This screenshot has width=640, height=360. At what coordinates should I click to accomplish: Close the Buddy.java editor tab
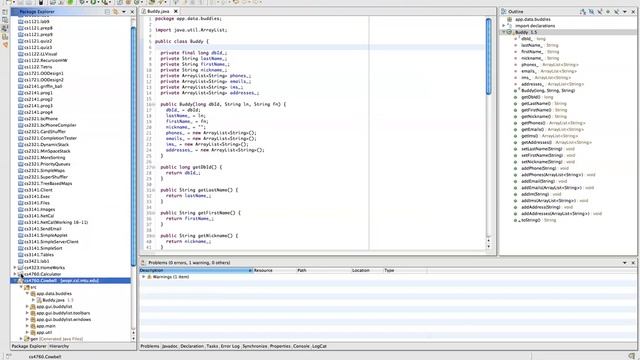click(176, 11)
